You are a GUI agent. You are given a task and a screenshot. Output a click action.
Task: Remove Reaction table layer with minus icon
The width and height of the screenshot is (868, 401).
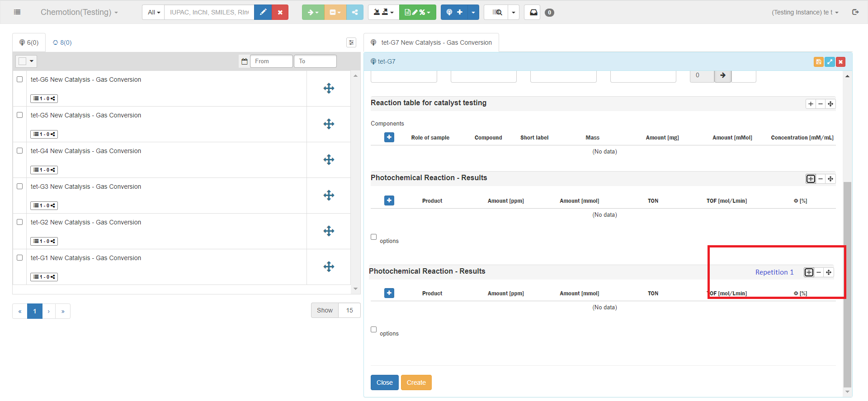(821, 104)
